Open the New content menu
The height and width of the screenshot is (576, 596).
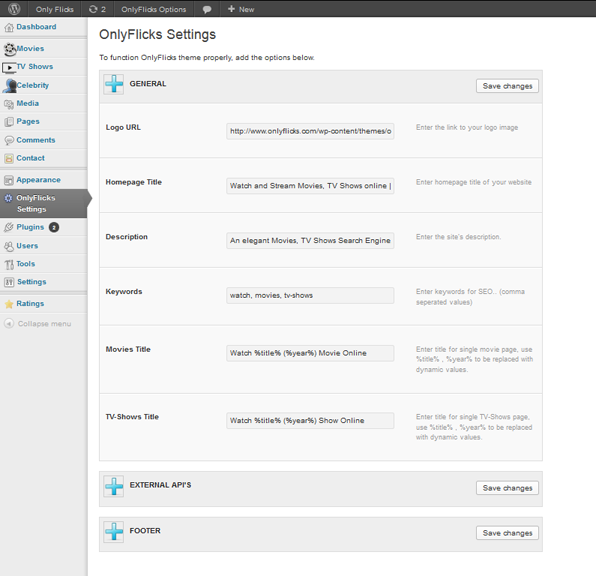point(241,10)
